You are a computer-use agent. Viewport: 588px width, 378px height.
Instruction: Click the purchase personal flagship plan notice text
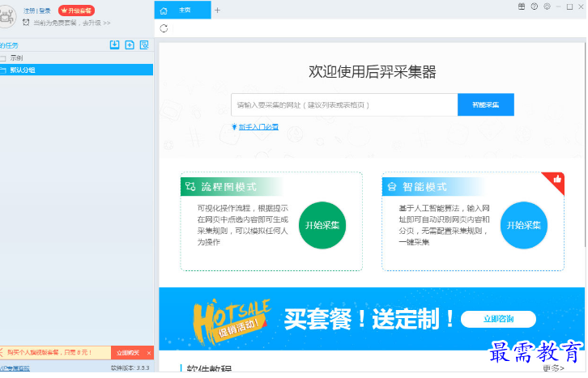49,353
